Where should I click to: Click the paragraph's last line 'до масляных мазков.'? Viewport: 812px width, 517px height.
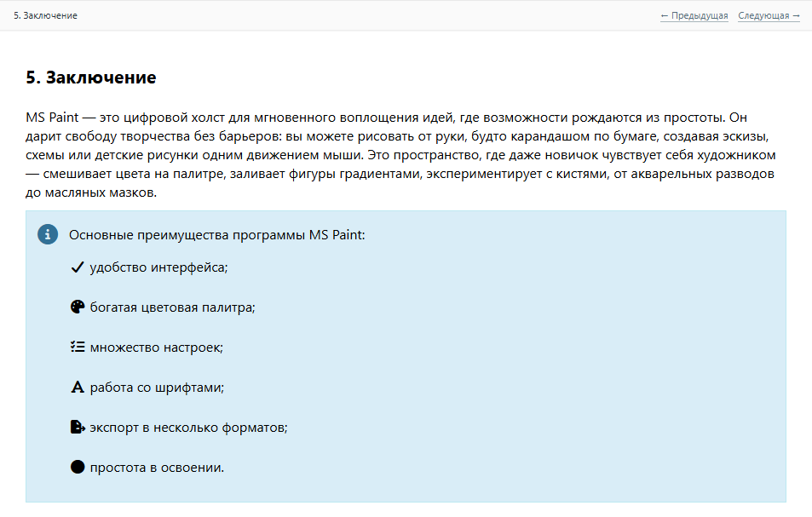[x=91, y=193]
